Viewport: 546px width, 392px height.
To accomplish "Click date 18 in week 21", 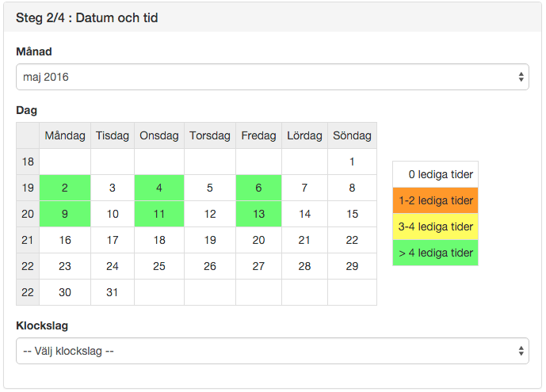I will tap(159, 240).
